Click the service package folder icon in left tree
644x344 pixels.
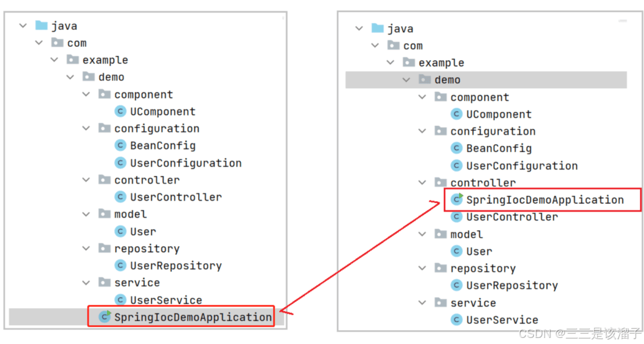click(x=104, y=283)
